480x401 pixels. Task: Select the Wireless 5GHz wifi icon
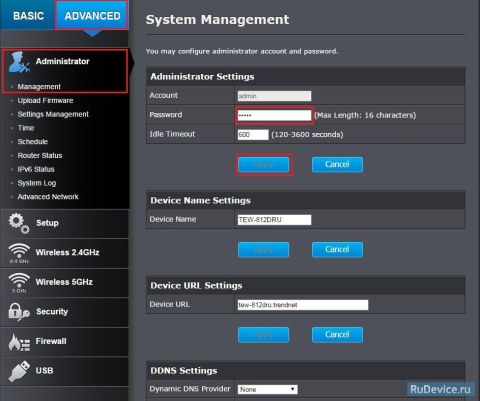tap(19, 283)
